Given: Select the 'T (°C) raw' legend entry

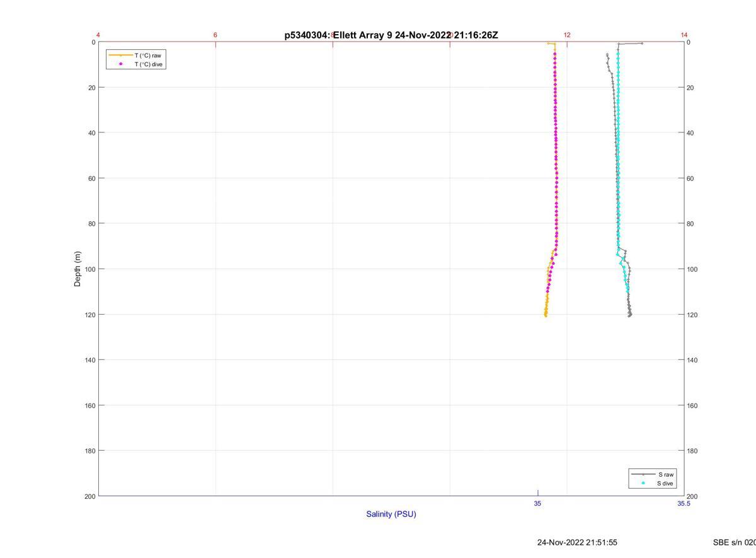Looking at the screenshot, I should [135, 55].
